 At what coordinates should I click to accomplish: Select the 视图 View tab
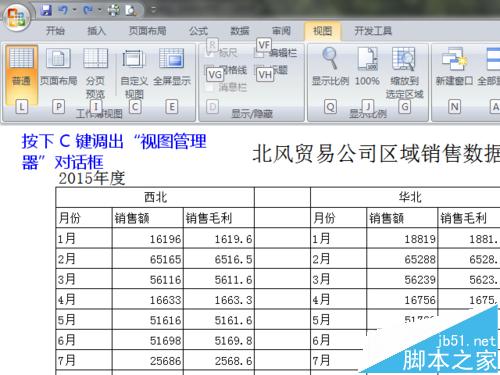coord(322,31)
